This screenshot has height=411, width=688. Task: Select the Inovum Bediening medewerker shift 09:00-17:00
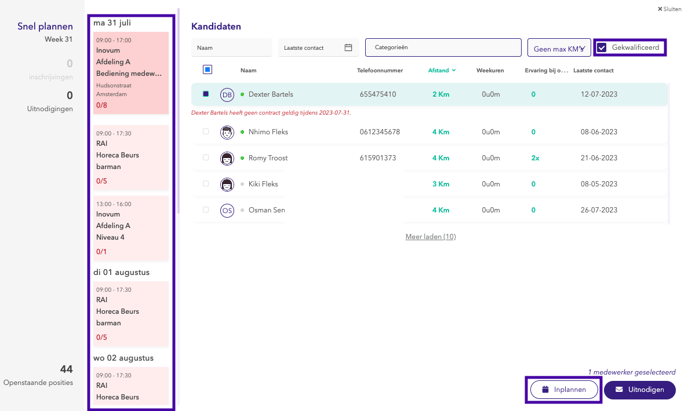tap(131, 73)
